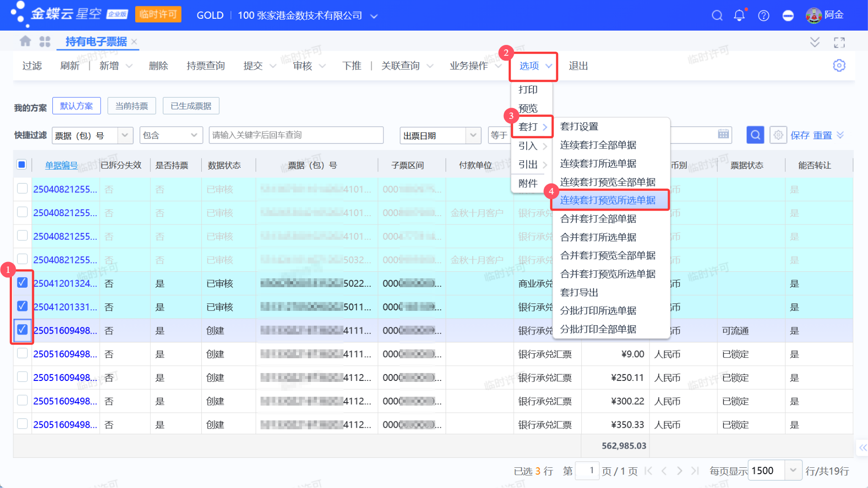
Task: Open the app grid menu icon
Action: click(45, 41)
